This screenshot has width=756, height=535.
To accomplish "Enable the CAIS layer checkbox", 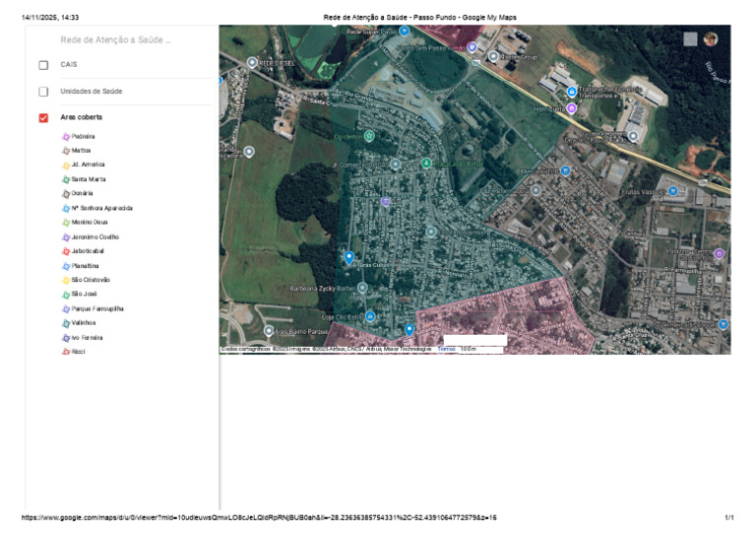I will pos(43,65).
